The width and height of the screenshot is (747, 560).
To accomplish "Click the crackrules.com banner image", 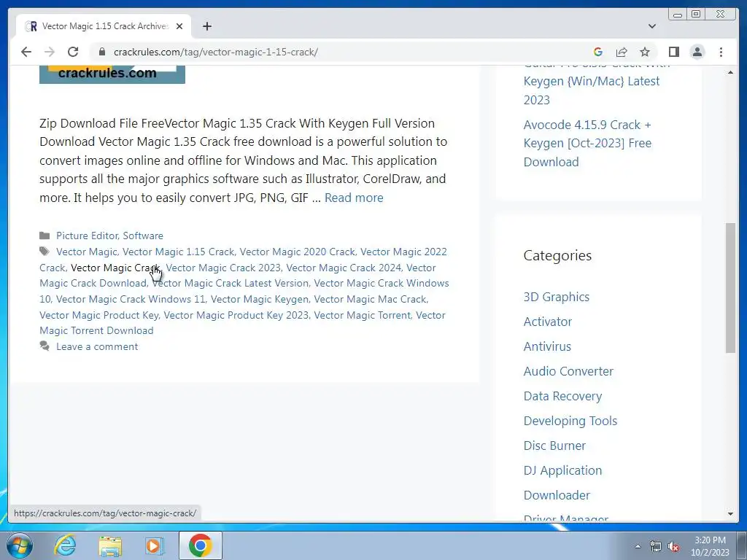I will pos(112,74).
